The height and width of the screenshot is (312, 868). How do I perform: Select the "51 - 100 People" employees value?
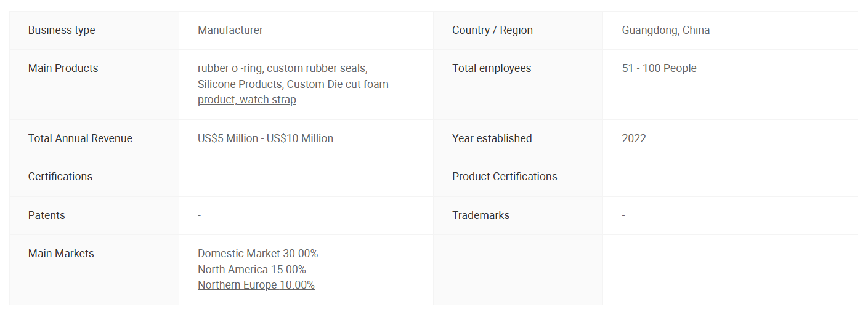[659, 68]
